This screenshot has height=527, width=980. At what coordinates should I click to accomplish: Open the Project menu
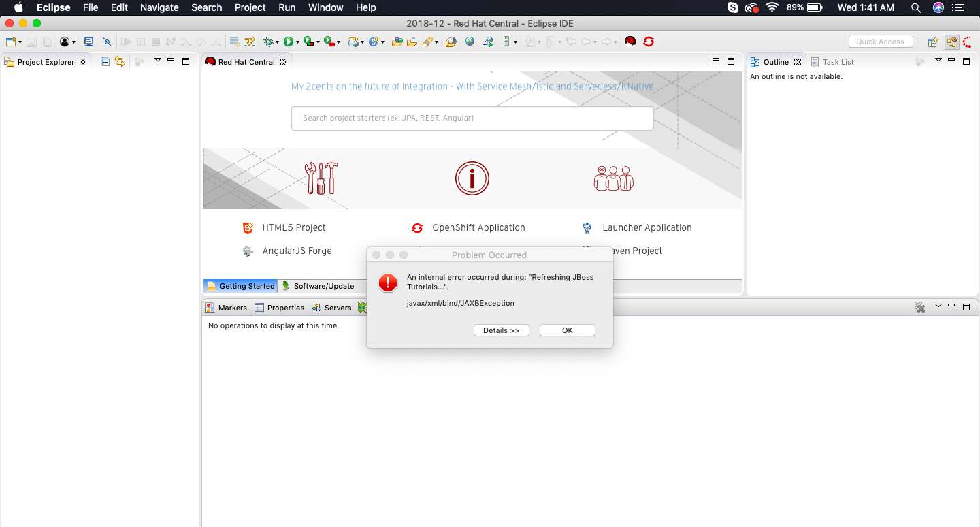click(x=250, y=7)
